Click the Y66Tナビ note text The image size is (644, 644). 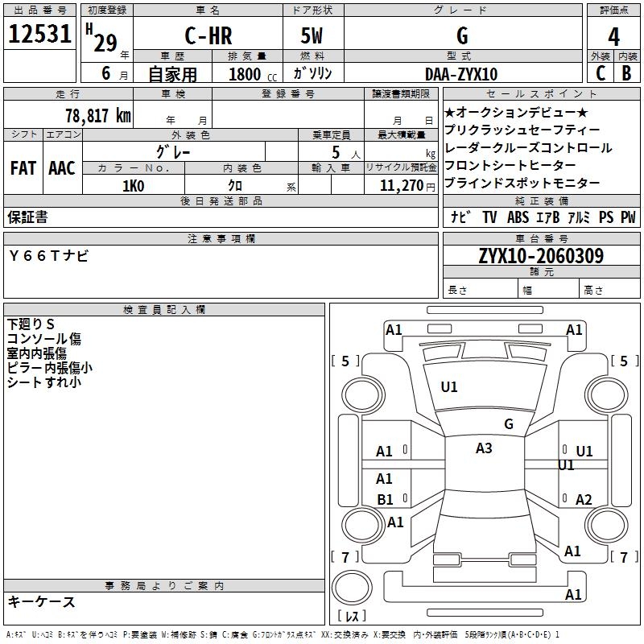[49, 255]
